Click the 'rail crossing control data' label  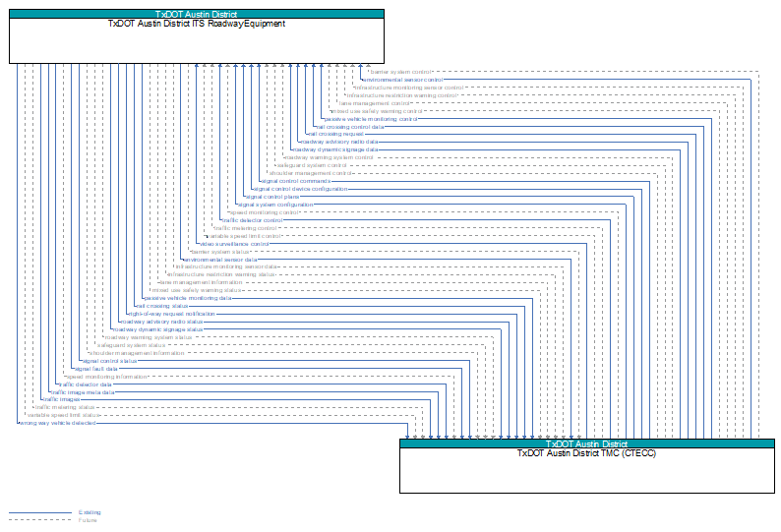[x=350, y=127]
